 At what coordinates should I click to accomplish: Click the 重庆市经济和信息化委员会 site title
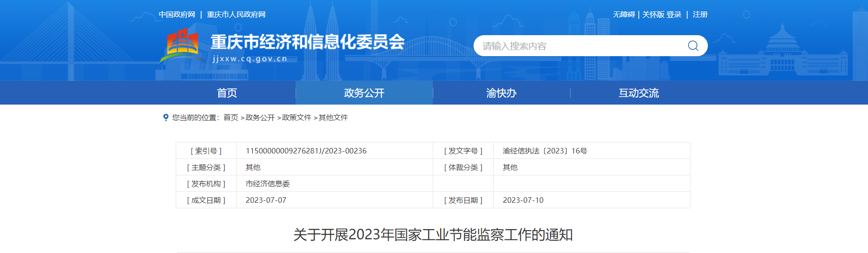point(307,42)
